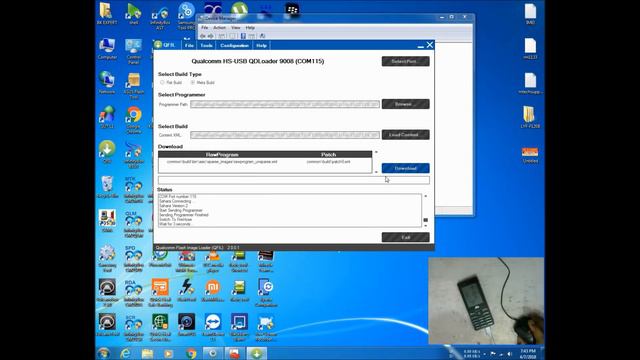This screenshot has height=360, width=640.
Task: Click the Load Content button
Action: tap(405, 135)
